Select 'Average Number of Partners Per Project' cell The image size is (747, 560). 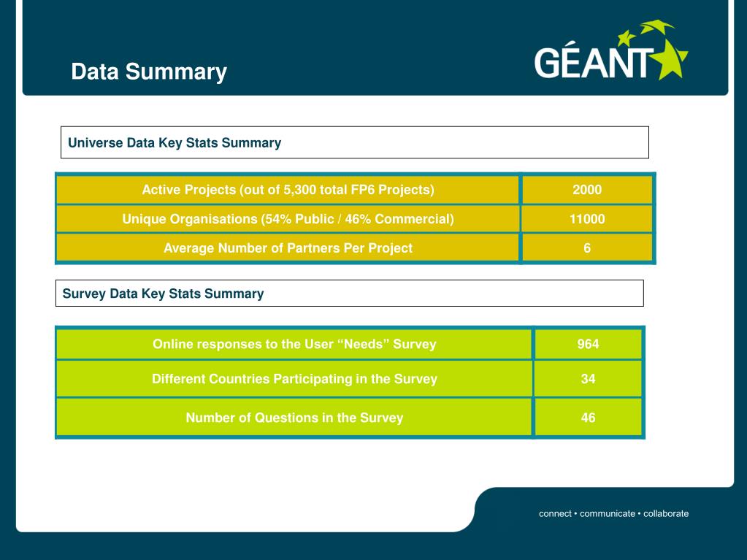[x=288, y=248]
